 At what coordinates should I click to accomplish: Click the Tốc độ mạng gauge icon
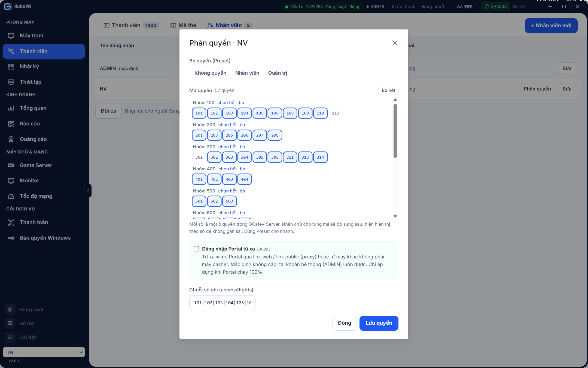11,196
